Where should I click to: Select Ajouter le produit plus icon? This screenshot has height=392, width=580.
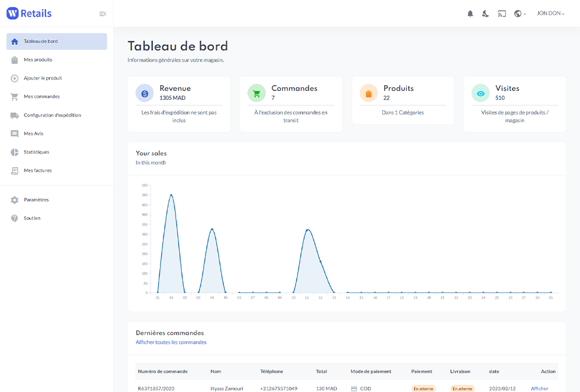pos(14,78)
